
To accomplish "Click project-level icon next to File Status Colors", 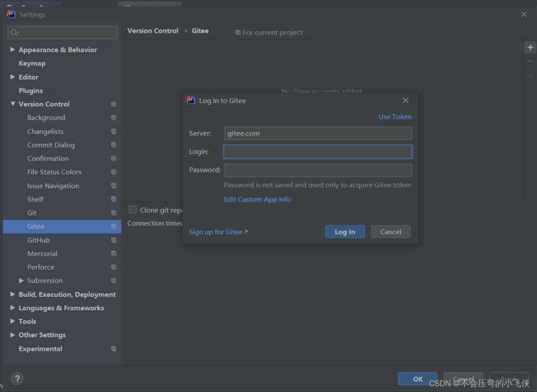I will coord(114,172).
